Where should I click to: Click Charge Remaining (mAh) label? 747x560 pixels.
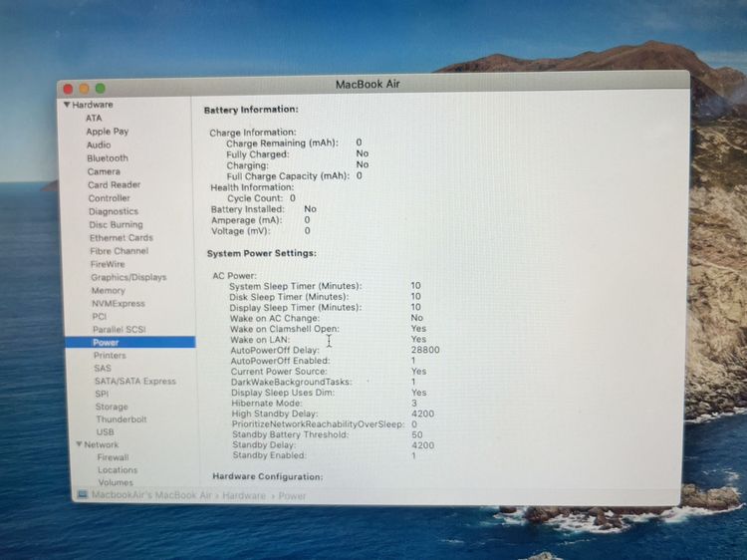282,142
